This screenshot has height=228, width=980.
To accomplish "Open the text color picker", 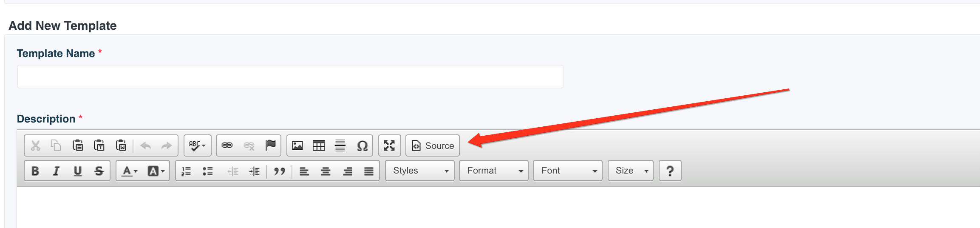I will click(x=130, y=171).
